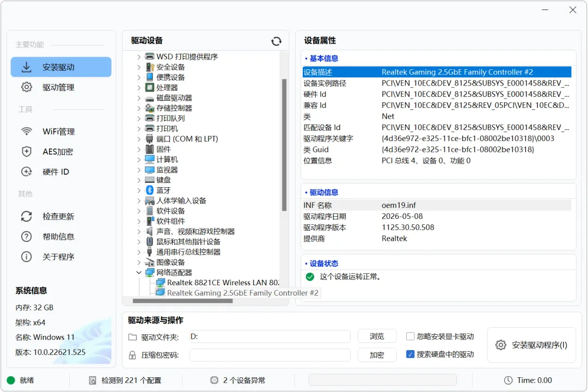Expand the 端口 (COM 和 LPT) node
The height and width of the screenshot is (392, 588).
click(139, 139)
